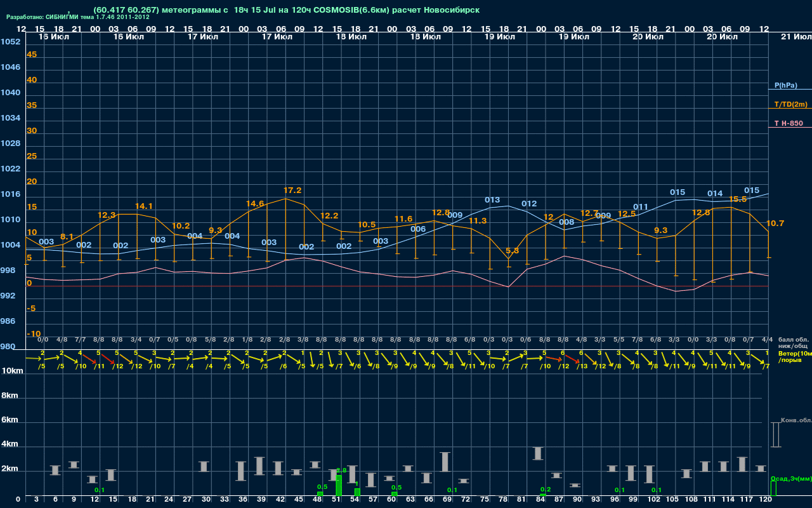Select the blue pressure legend line under P(hPa)
Viewport: 812px width, 508px height.
[790, 90]
